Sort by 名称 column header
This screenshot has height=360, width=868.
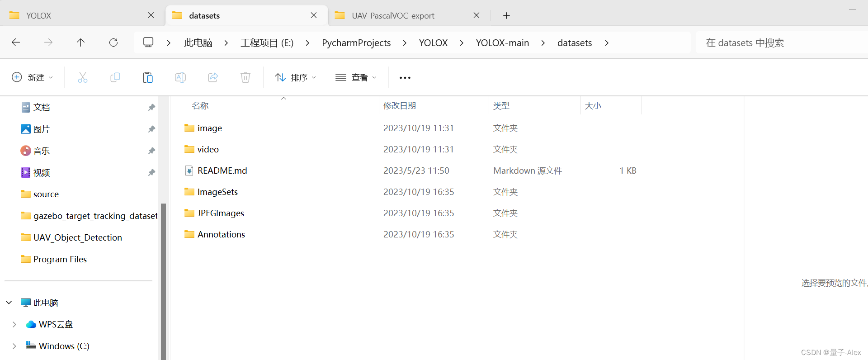coord(200,106)
